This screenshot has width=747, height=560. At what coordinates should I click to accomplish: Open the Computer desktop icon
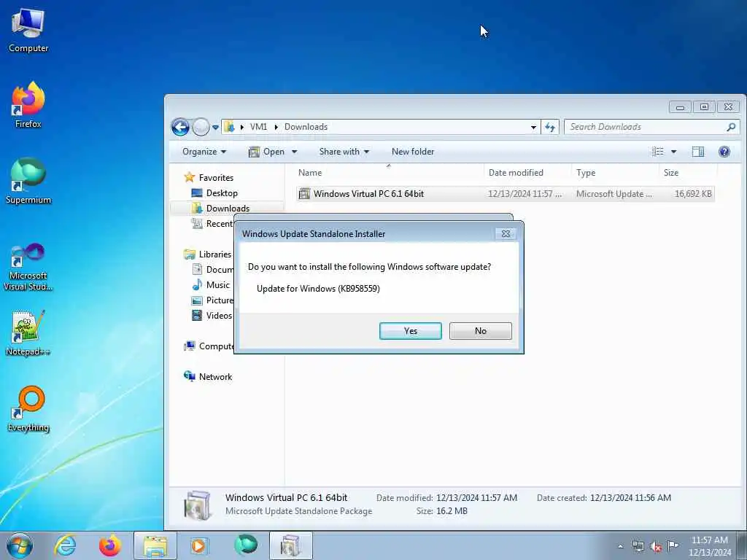point(28,30)
